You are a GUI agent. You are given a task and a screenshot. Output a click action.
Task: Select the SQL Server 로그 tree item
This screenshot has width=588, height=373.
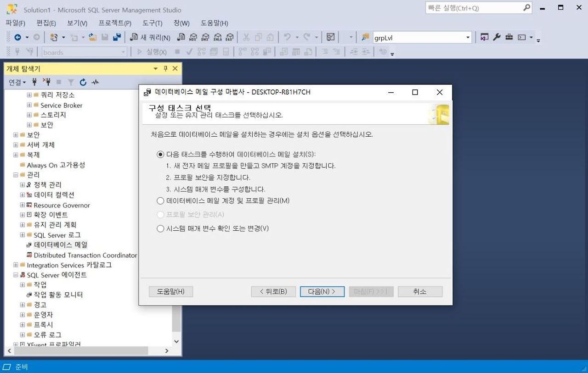57,235
